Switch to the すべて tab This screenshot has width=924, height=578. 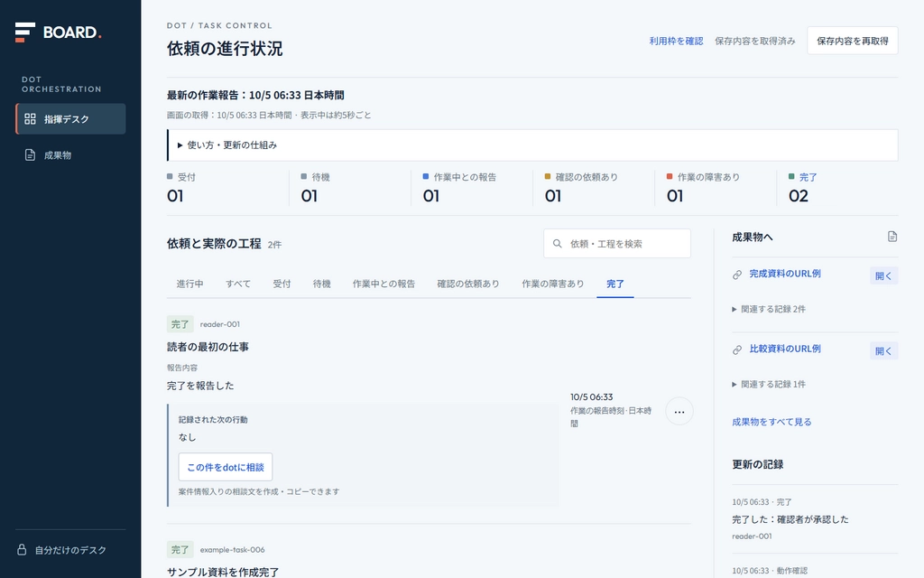click(238, 284)
